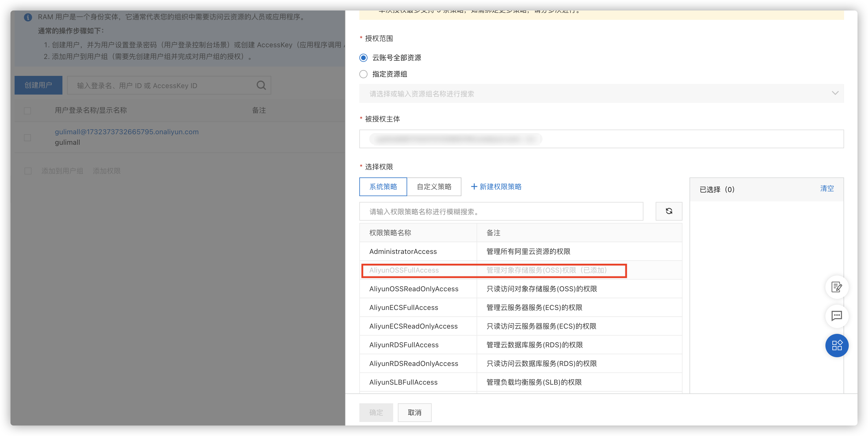Image resolution: width=868 pixels, height=436 pixels.
Task: Click the info icon beside RAM description
Action: pos(28,17)
